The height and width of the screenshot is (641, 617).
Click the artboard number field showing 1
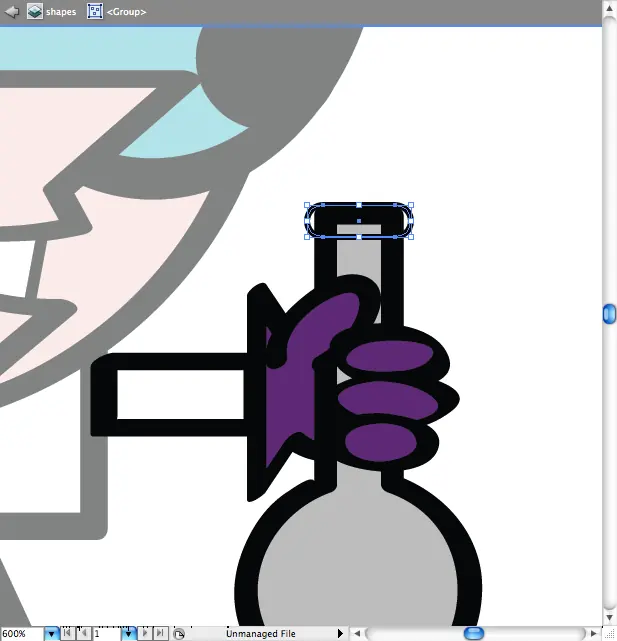pos(106,634)
